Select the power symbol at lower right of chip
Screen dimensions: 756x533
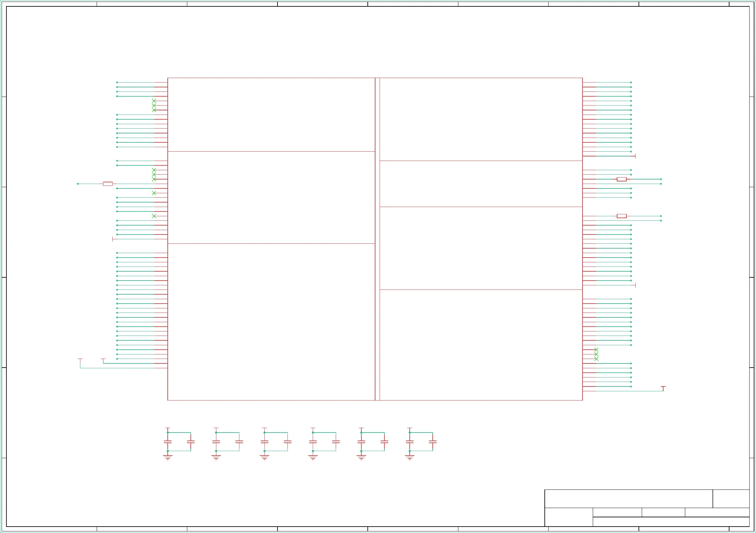[x=663, y=387]
